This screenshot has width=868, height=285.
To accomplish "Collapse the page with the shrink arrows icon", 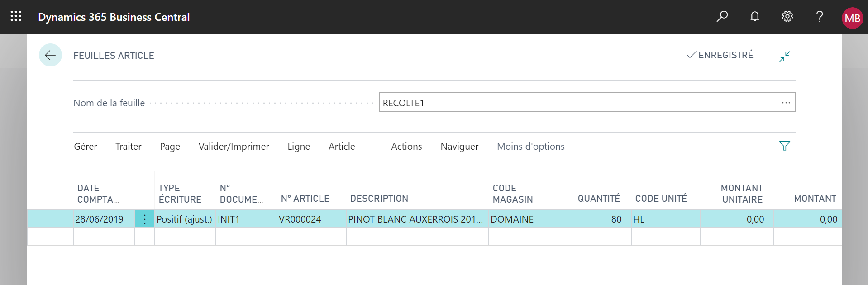I will click(x=785, y=56).
